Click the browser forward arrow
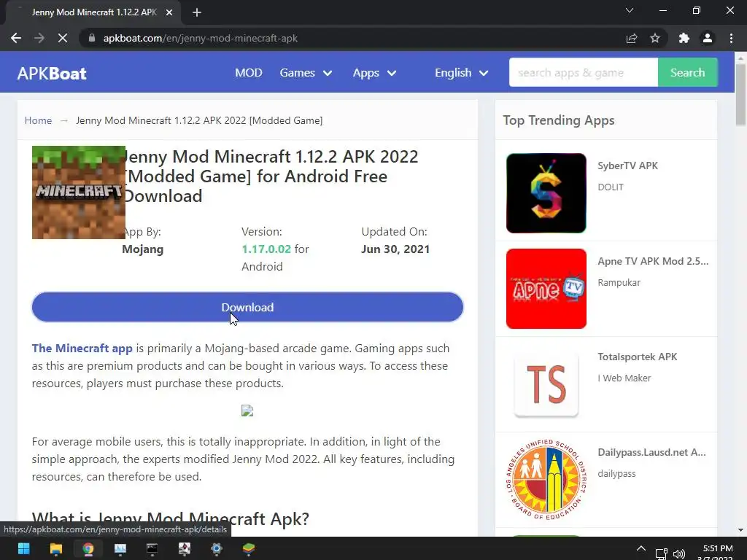 click(x=39, y=38)
